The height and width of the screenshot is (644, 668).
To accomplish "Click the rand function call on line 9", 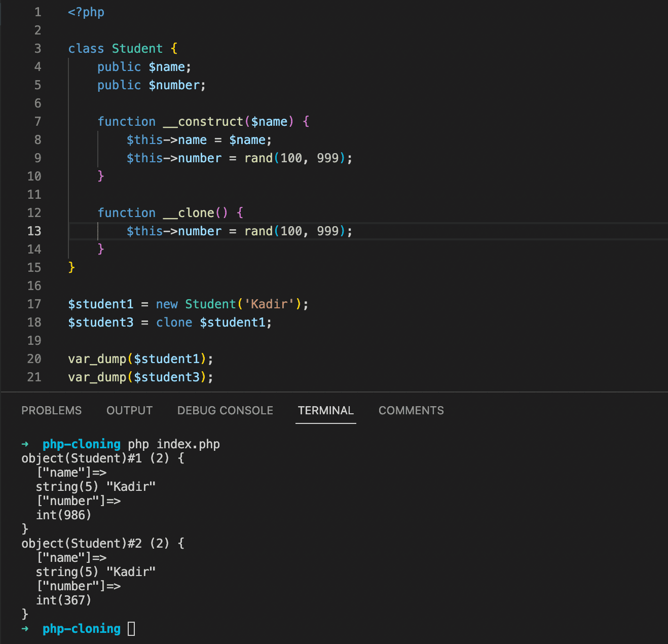I will click(x=258, y=158).
